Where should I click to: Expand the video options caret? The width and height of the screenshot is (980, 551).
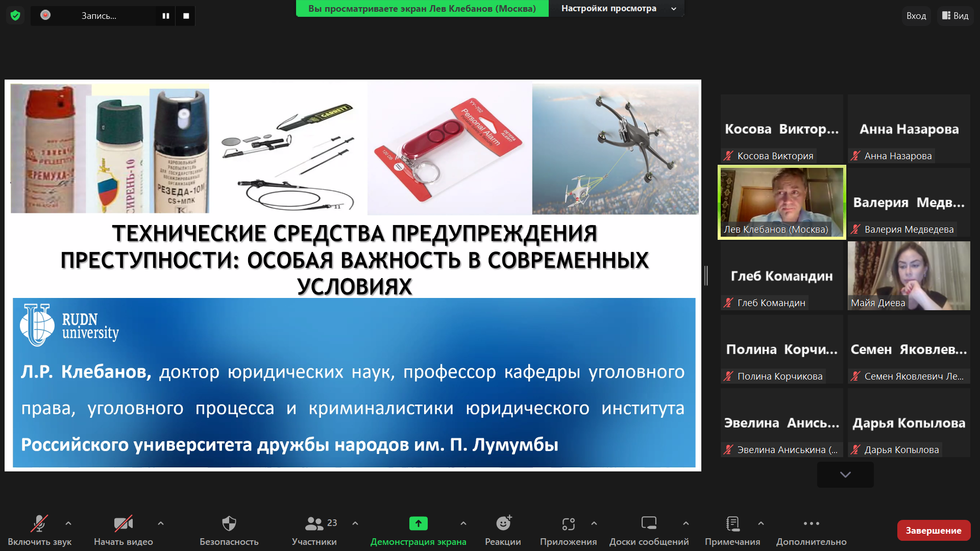[x=161, y=523]
